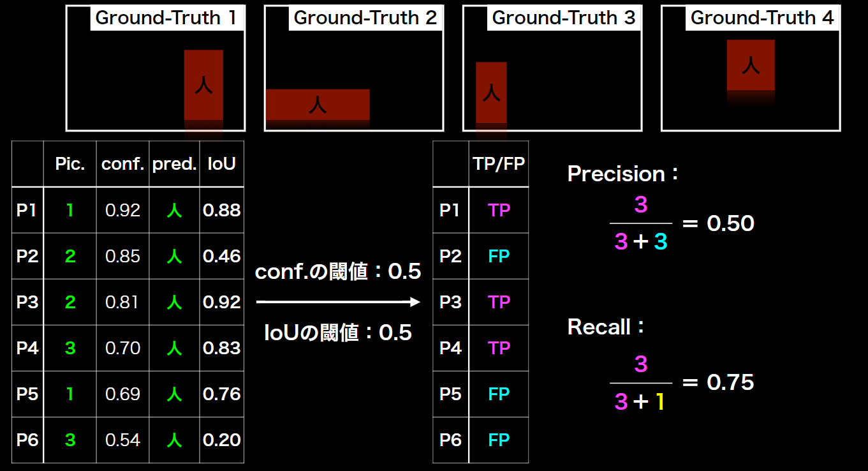The height and width of the screenshot is (471, 868).
Task: Select conf. value 0.69
Action: [x=122, y=394]
